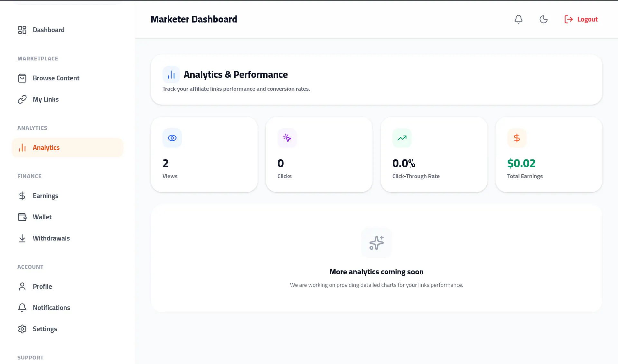Click the trending arrow Click-Through Rate icon
618x364 pixels.
(x=402, y=138)
